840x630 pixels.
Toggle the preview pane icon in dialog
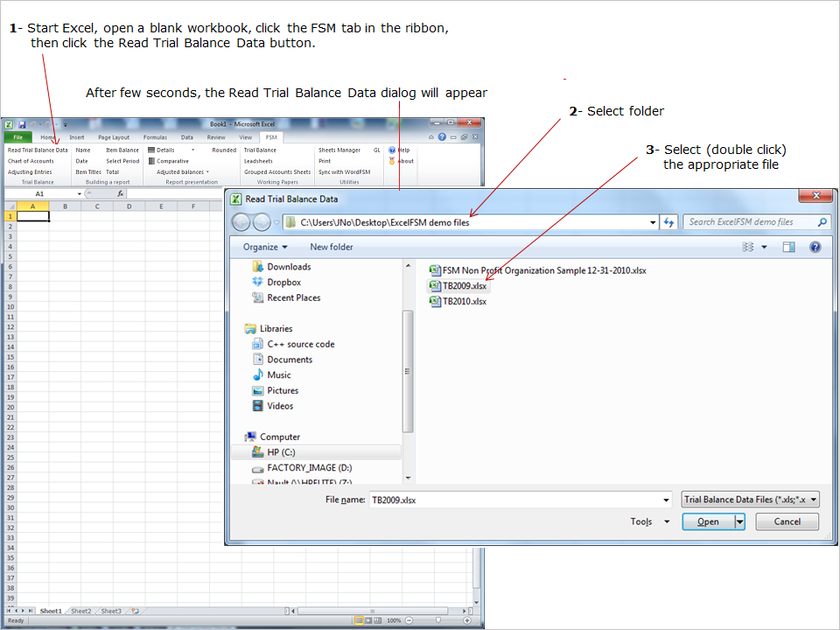pos(788,248)
